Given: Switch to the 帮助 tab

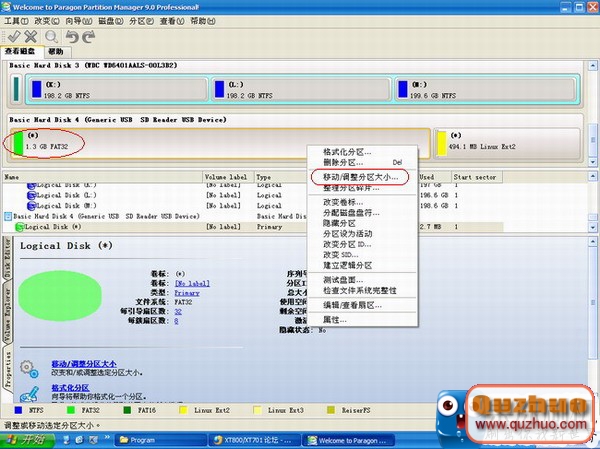Looking at the screenshot, I should pos(55,51).
